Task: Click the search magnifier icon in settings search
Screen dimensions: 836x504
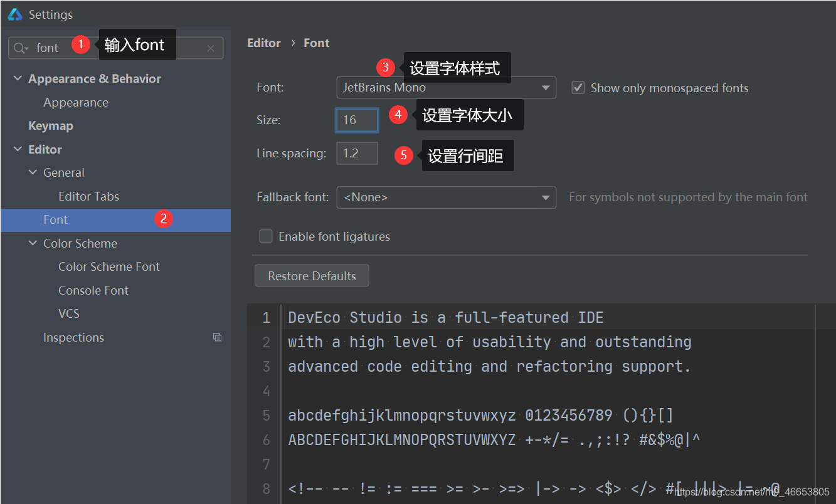Action: (21, 48)
